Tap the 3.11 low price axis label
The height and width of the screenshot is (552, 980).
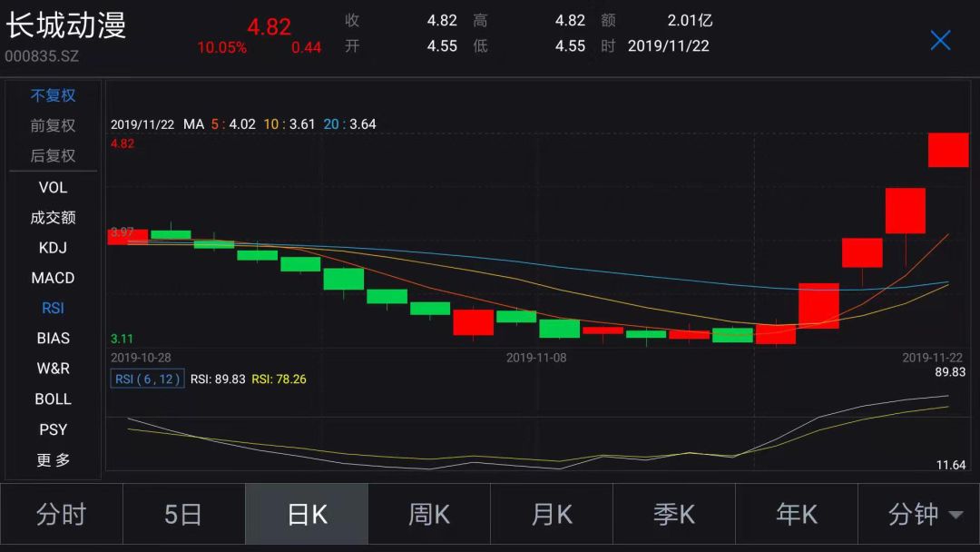tap(122, 339)
